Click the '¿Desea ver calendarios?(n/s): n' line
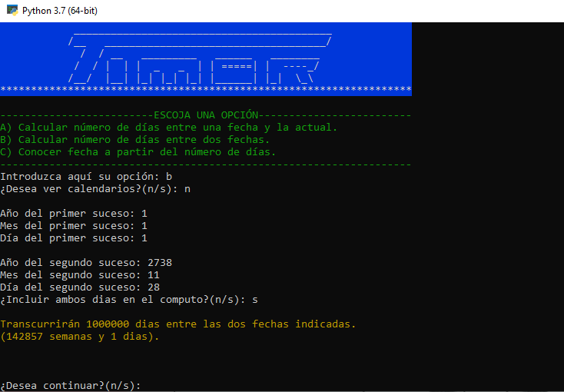Viewport: 564px width, 392px height. click(x=95, y=189)
